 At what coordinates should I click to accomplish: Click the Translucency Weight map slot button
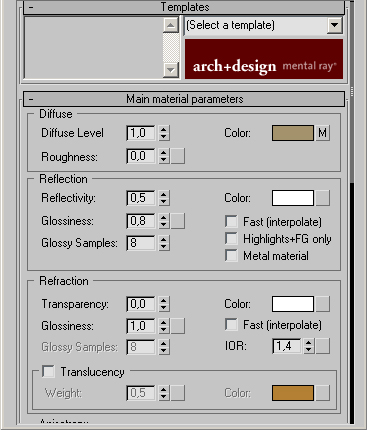pyautogui.click(x=178, y=393)
